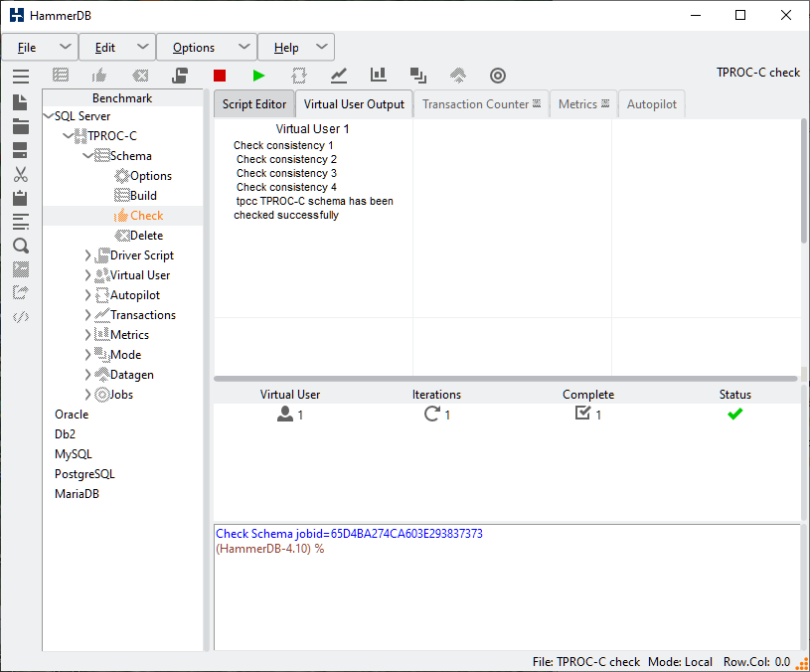Screen dimensions: 810x672
Task: Expand the Mode tree node
Action: pos(87,354)
